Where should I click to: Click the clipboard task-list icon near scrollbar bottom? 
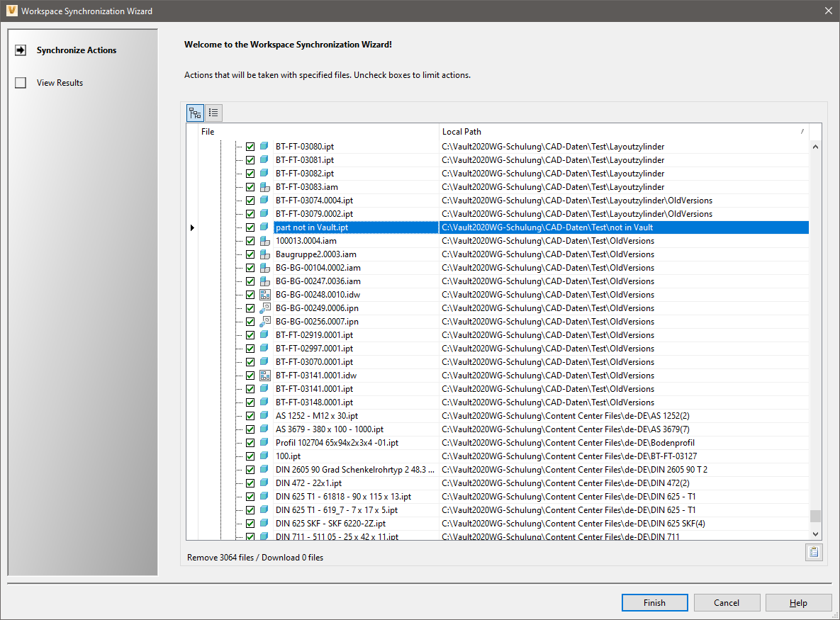[x=814, y=552]
